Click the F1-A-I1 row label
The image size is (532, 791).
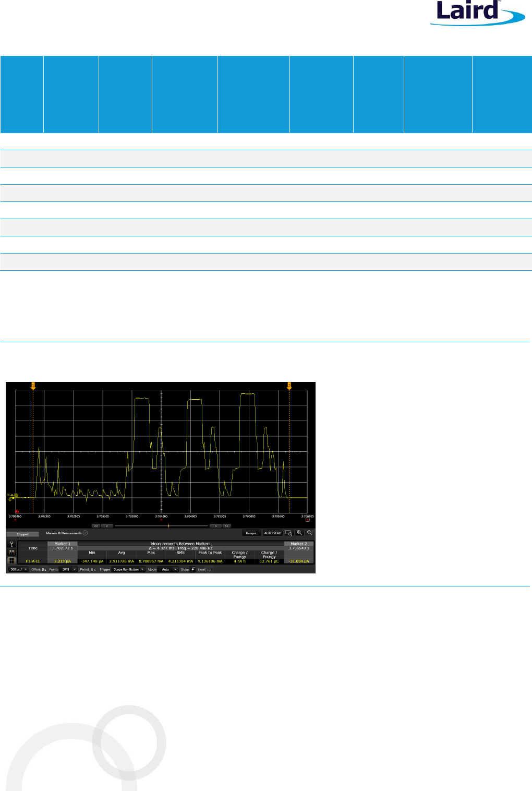tap(33, 561)
